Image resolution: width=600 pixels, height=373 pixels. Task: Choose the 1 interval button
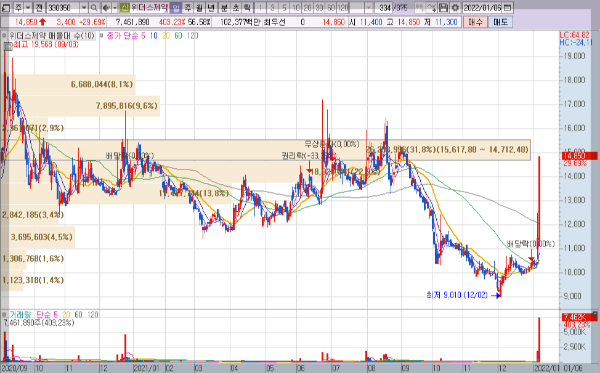[x=261, y=7]
